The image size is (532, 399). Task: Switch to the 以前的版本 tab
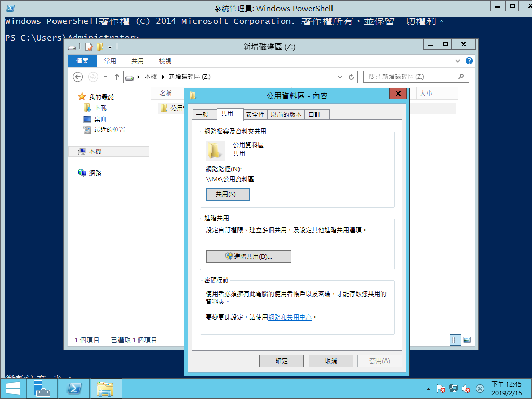click(x=286, y=115)
